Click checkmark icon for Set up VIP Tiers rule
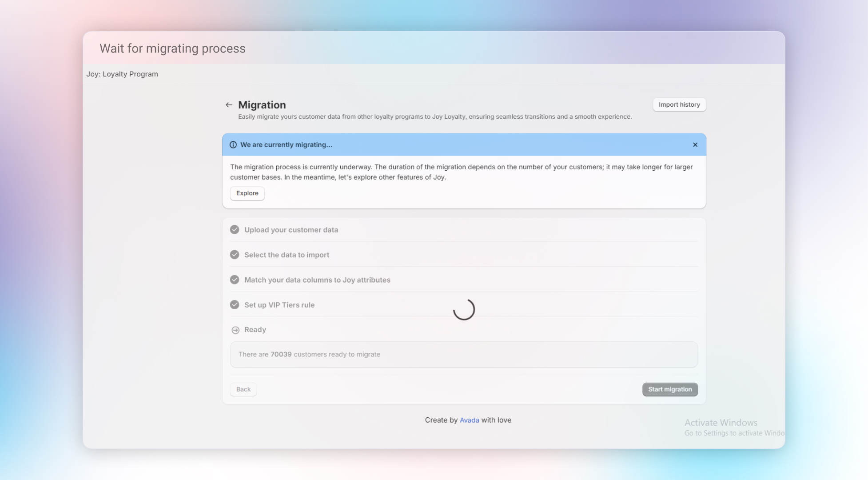This screenshot has width=868, height=480. tap(235, 305)
